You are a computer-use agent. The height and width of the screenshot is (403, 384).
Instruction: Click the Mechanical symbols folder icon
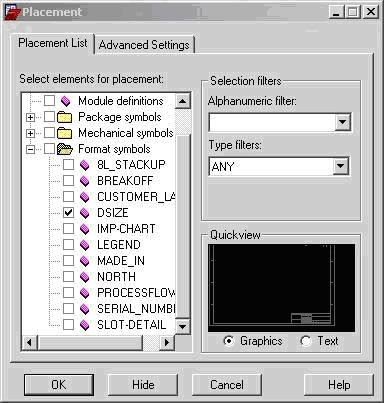[x=64, y=133]
